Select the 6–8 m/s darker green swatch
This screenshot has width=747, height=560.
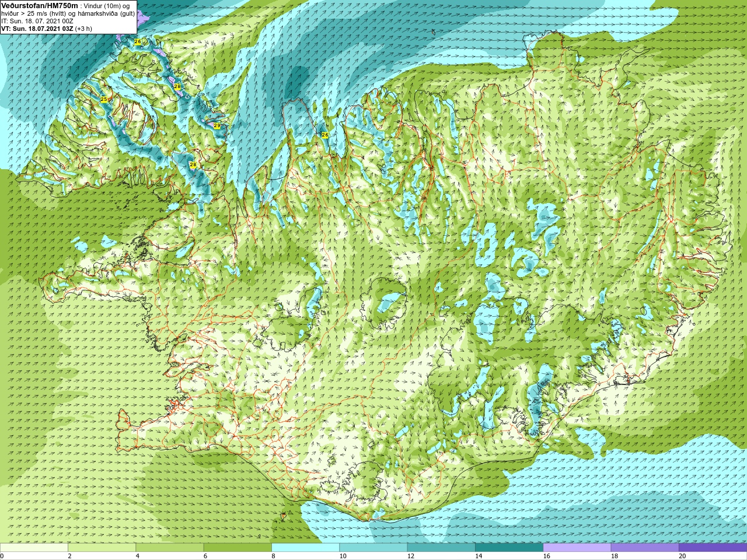[x=238, y=547]
